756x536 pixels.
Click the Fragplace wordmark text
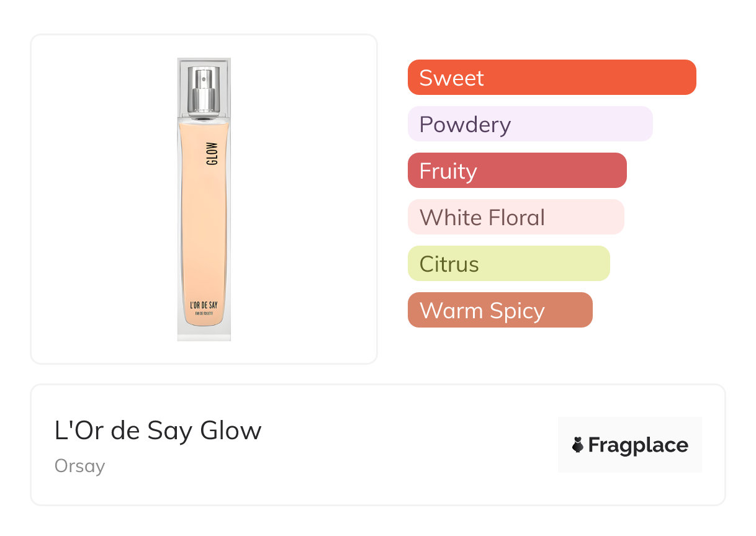(637, 445)
